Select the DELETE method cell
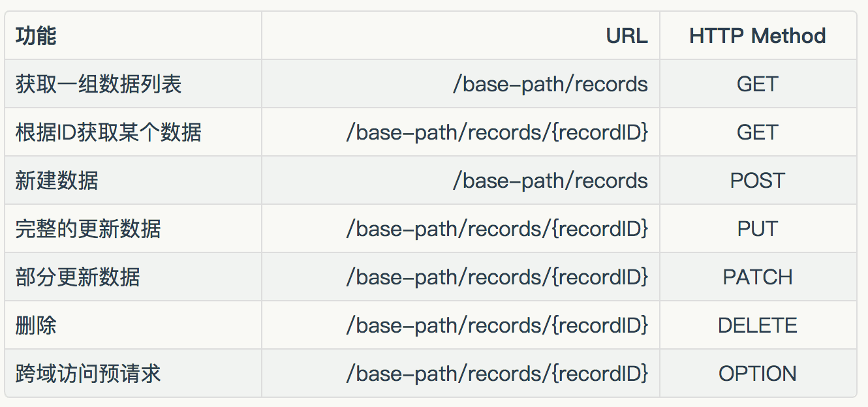The width and height of the screenshot is (868, 407). tap(758, 325)
